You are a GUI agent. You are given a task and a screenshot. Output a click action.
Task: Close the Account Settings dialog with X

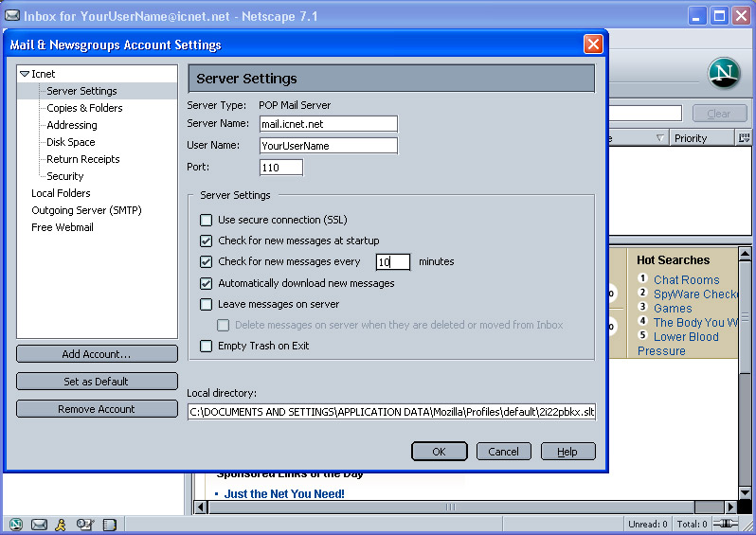click(x=593, y=45)
